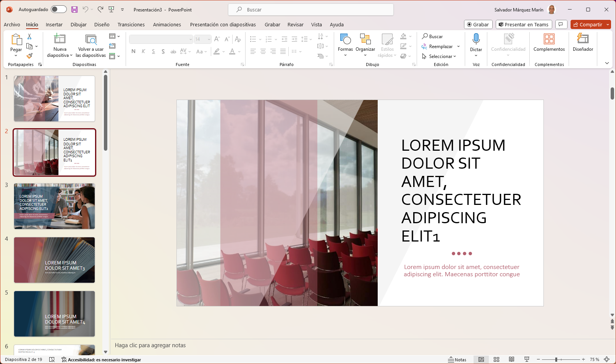This screenshot has width=616, height=364.
Task: Click Accesibilidad: es necesario investigar
Action: tap(101, 359)
